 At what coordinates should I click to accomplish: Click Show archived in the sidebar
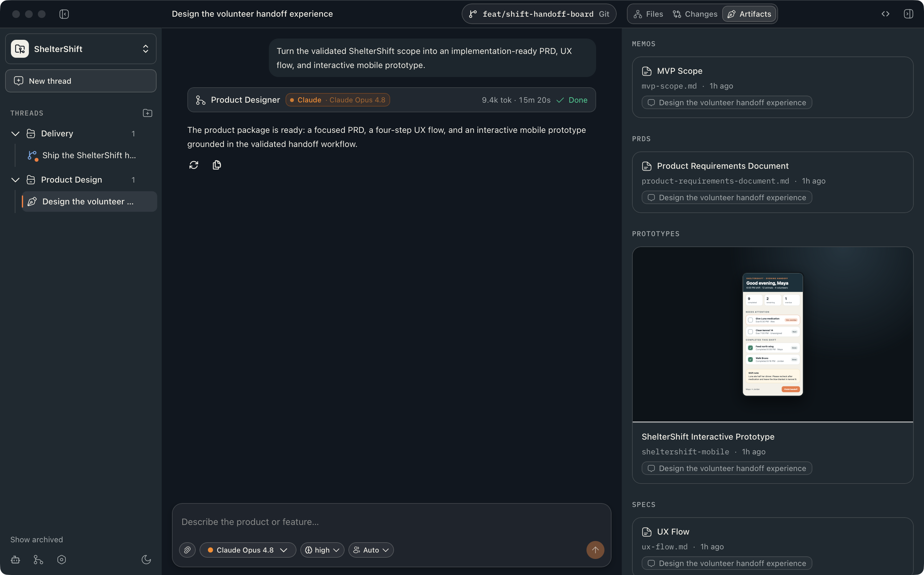pos(37,540)
